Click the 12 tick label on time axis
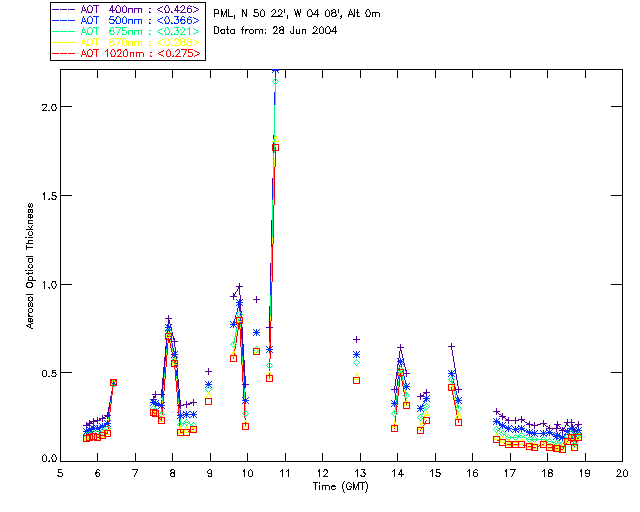640x512 pixels. pyautogui.click(x=322, y=472)
